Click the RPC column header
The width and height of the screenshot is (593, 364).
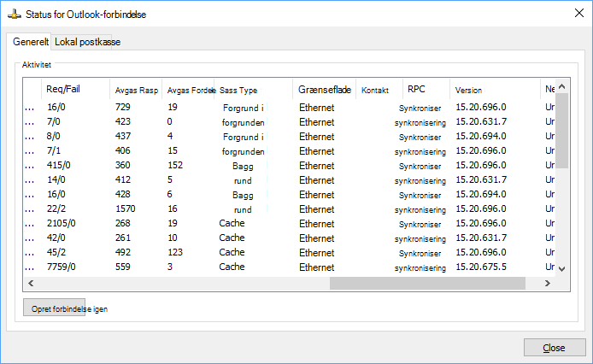[x=426, y=90]
